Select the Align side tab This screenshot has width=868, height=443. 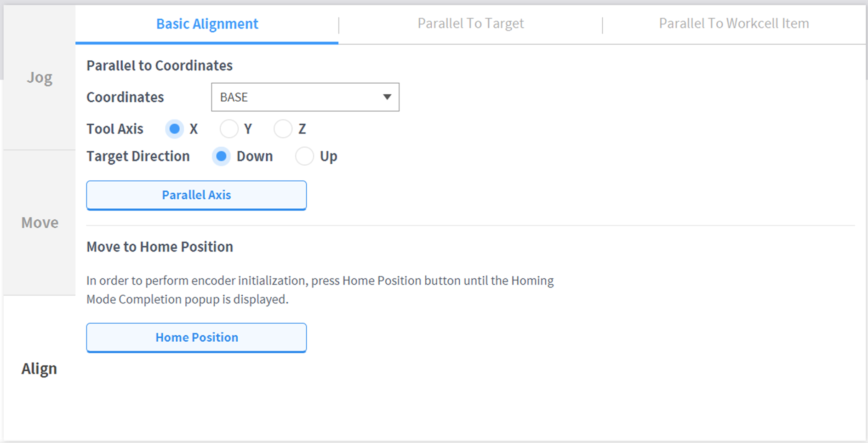(x=40, y=368)
